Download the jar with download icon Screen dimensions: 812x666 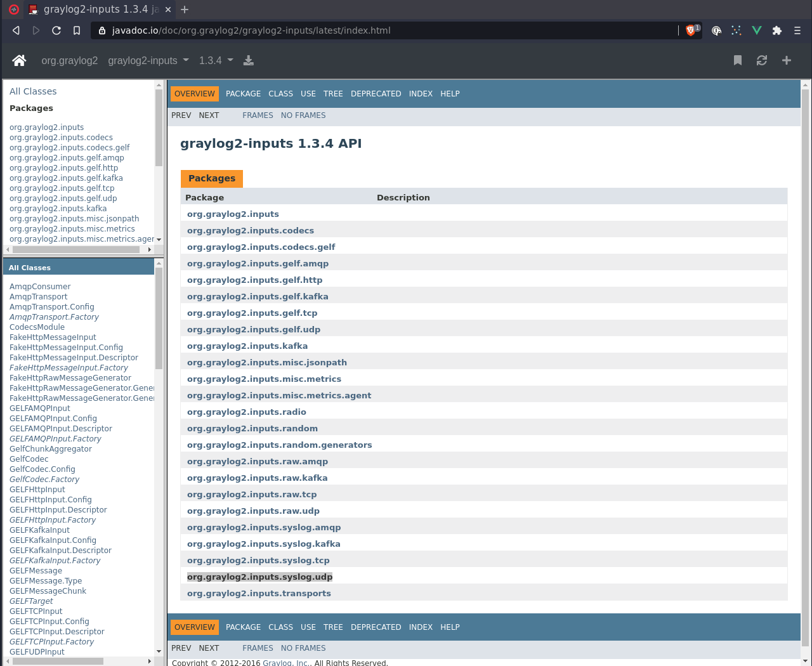pos(249,60)
